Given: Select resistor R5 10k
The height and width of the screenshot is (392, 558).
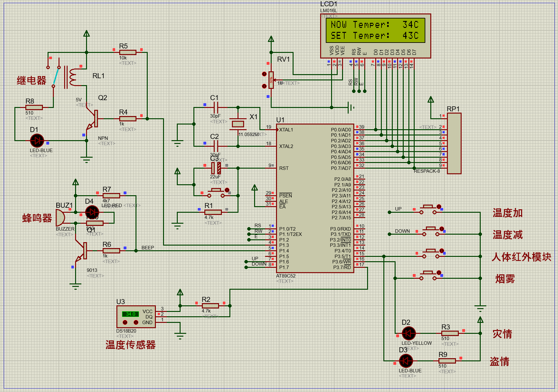Looking at the screenshot, I should click(x=128, y=52).
